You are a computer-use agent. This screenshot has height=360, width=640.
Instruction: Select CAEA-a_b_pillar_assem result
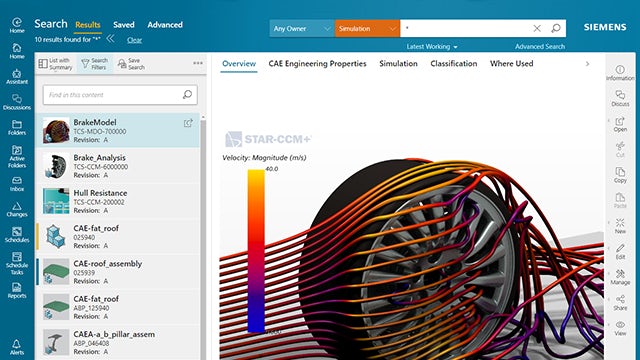118,342
